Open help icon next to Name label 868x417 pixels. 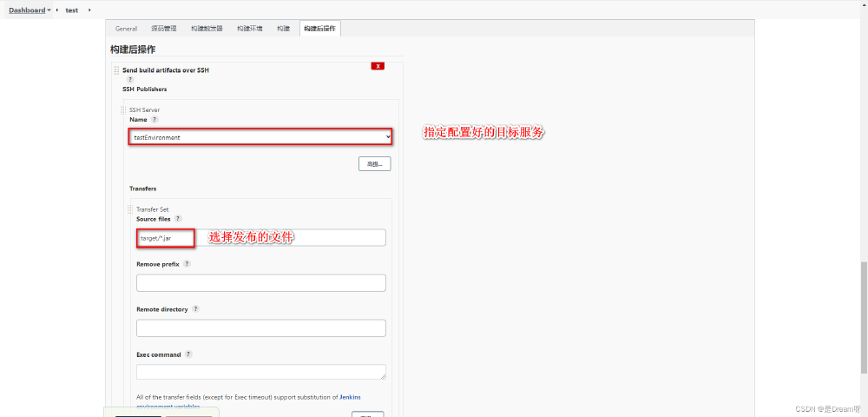[x=155, y=119]
